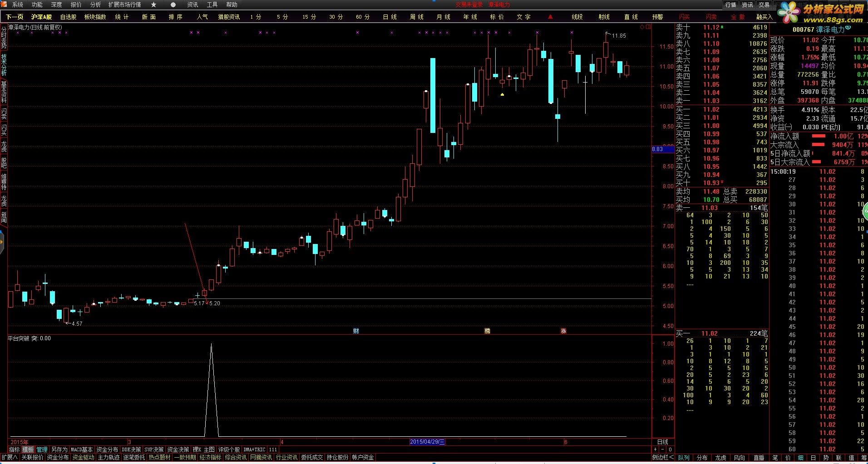The height and width of the screenshot is (464, 868).
Task: Click the 财 marker below the chart
Action: pyautogui.click(x=356, y=331)
